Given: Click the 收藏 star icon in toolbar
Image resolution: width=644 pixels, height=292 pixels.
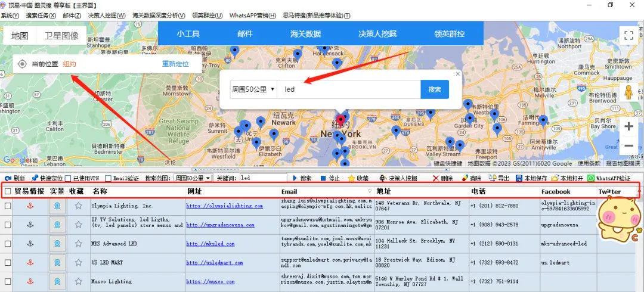Looking at the screenshot, I should coord(351,178).
